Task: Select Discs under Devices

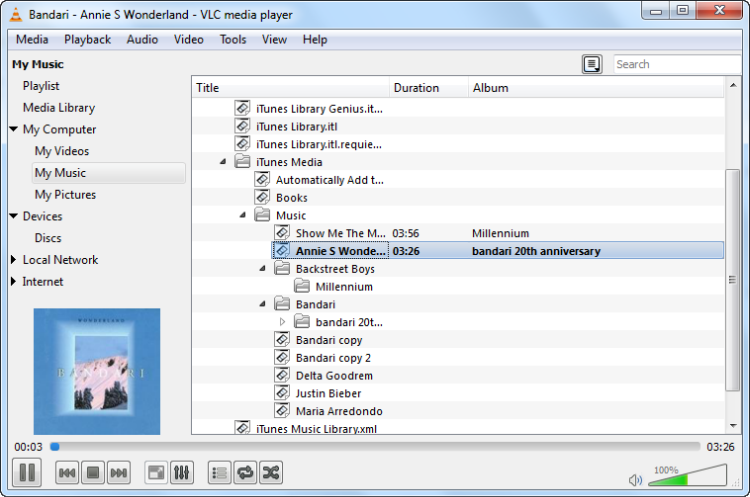Action: click(x=48, y=238)
